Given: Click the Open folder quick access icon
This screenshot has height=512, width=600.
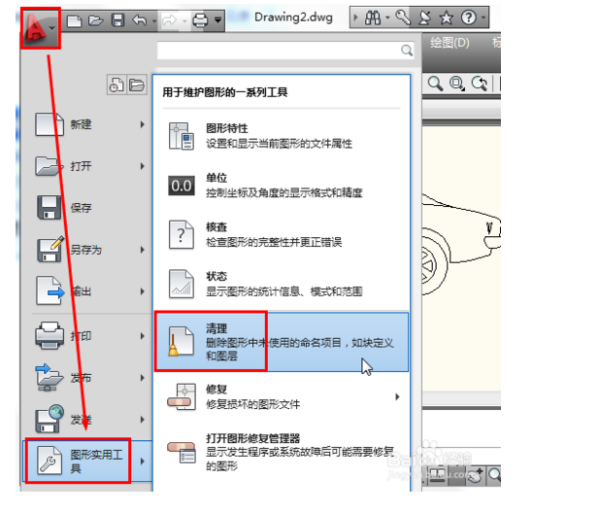Looking at the screenshot, I should (x=96, y=20).
